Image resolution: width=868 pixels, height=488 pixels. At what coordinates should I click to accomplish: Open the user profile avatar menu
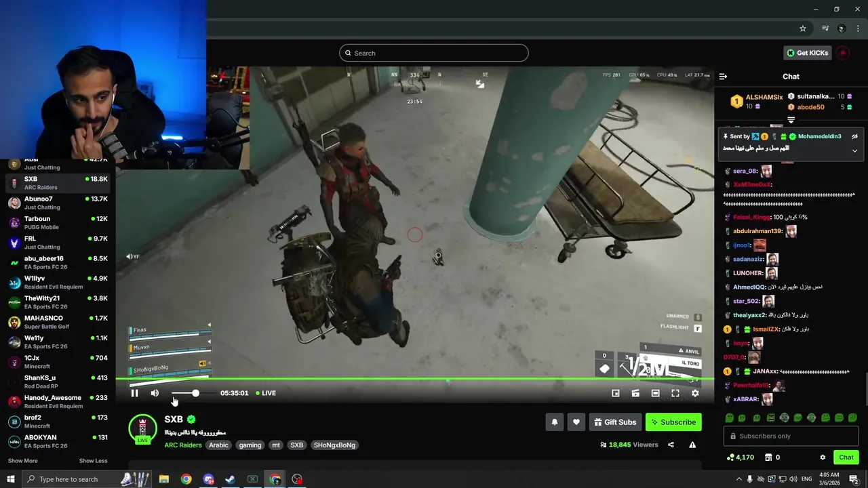[842, 53]
